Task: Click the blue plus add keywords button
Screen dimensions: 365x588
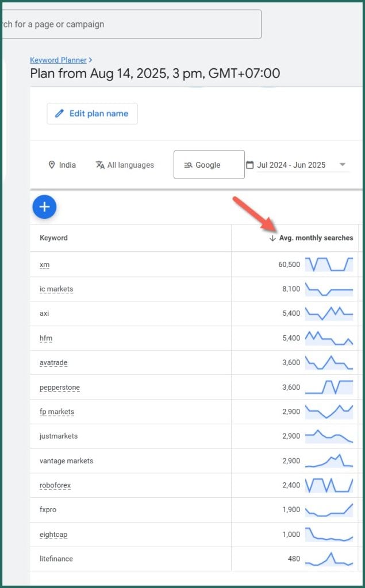Action: (44, 207)
